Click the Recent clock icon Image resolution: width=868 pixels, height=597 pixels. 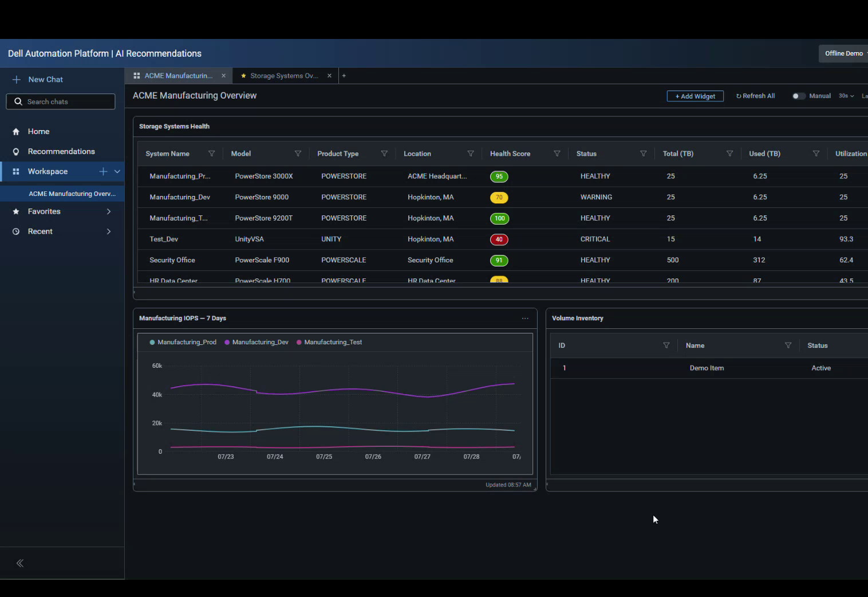(16, 231)
